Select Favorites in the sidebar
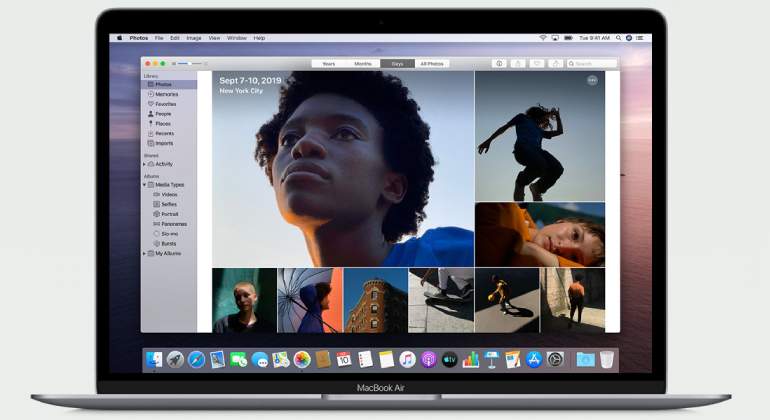 (169, 104)
